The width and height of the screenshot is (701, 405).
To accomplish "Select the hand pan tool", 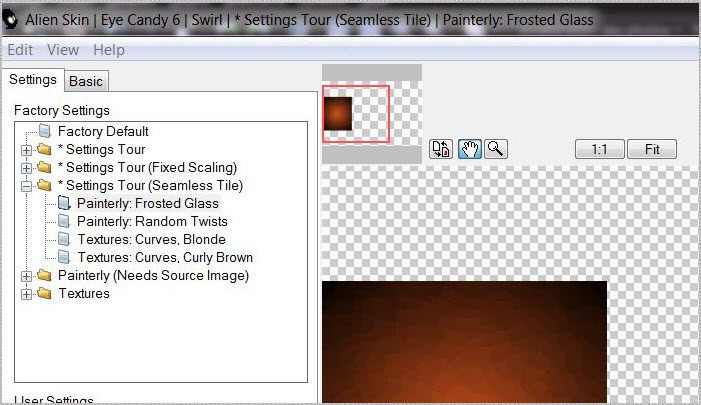I will pos(469,149).
